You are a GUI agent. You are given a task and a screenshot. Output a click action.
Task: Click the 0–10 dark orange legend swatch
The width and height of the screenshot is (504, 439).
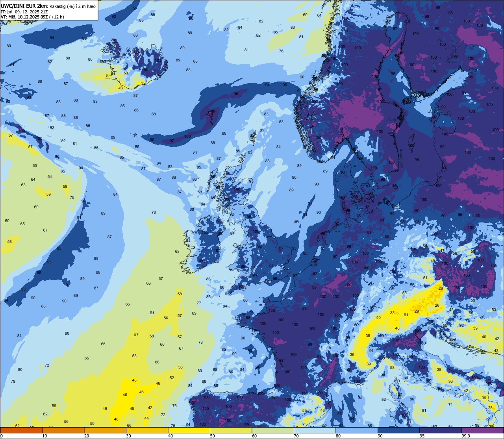coord(21,430)
